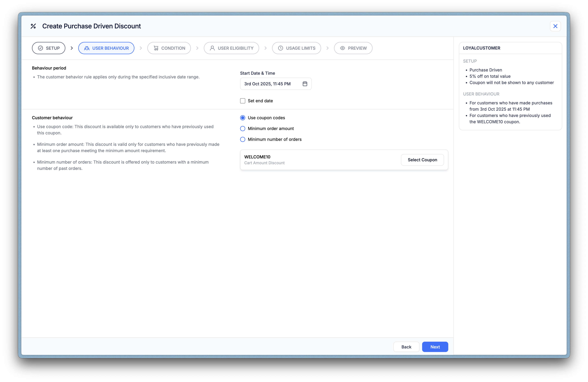Choose the Use coupon codes radio option

243,118
